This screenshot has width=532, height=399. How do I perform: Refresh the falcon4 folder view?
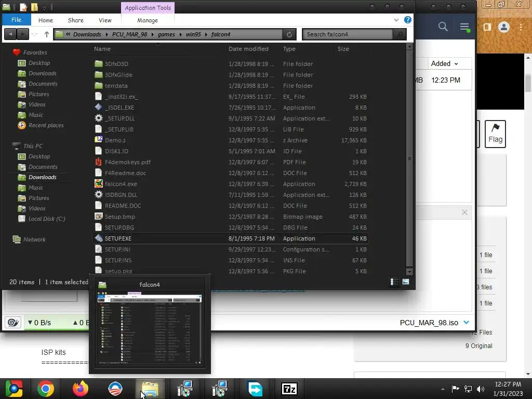289,34
